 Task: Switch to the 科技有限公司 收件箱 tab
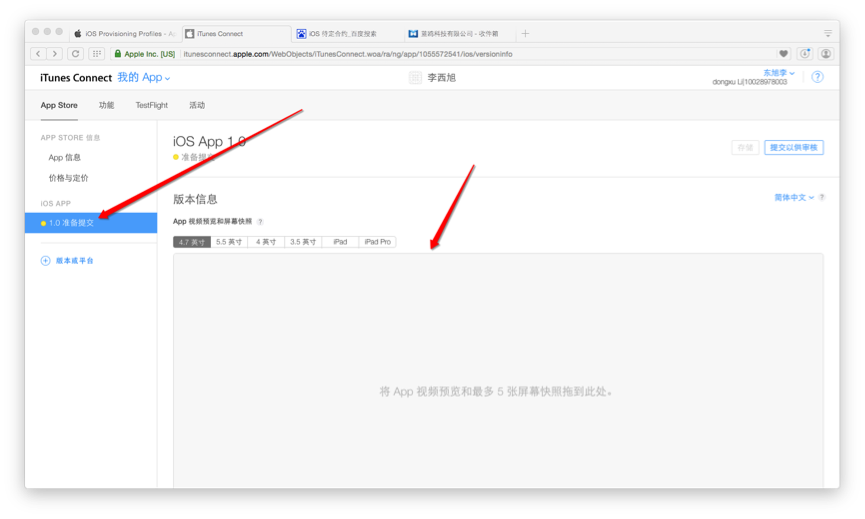click(x=459, y=34)
